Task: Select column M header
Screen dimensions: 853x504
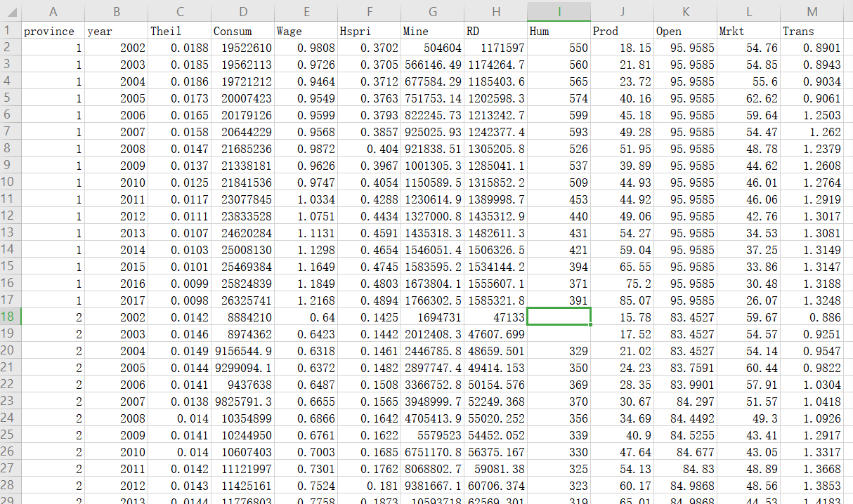Action: 812,11
